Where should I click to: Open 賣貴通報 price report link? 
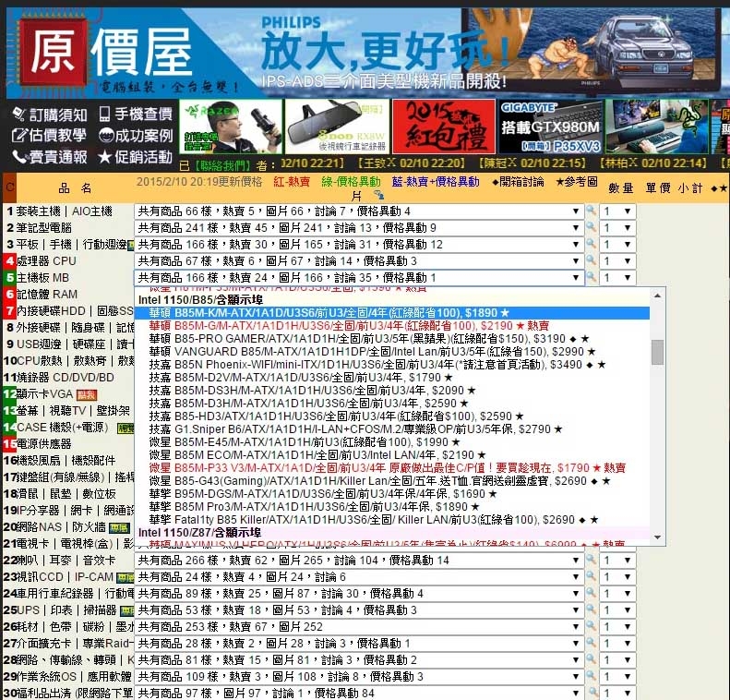click(50, 157)
